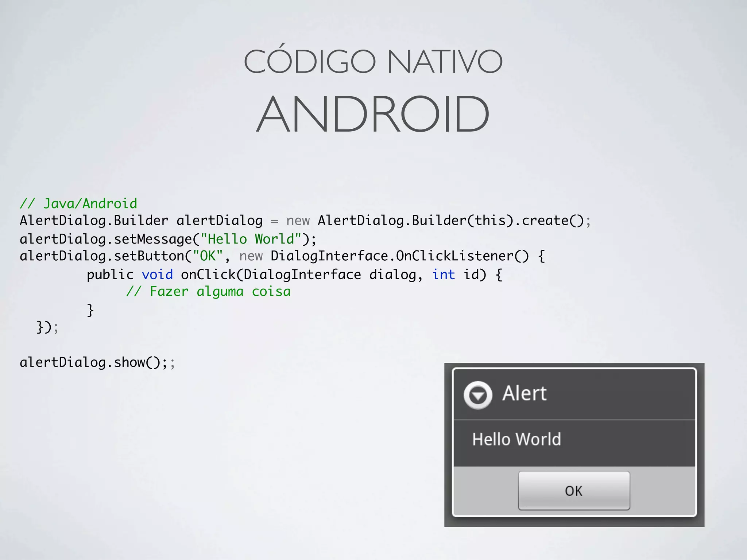Click the Alert dialog screenshot image

point(574,445)
